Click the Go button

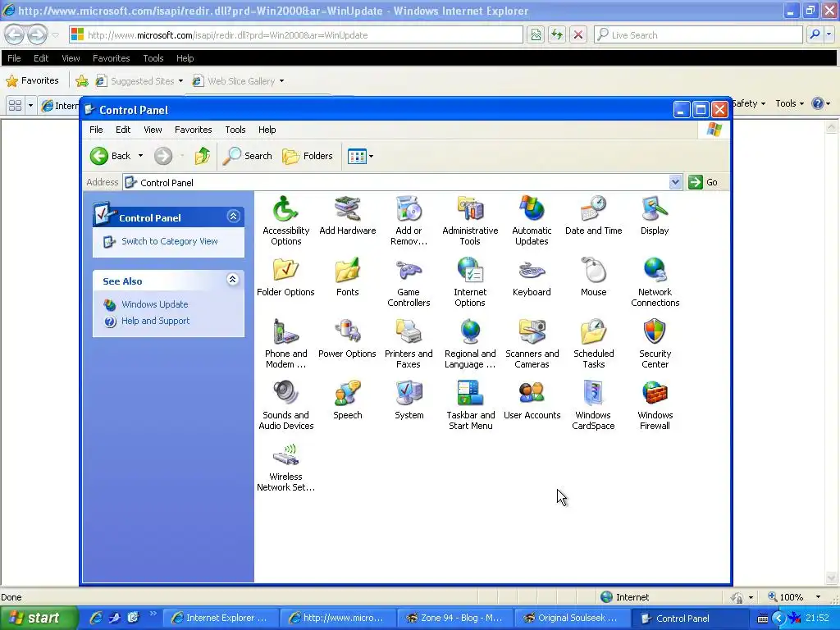coord(703,182)
